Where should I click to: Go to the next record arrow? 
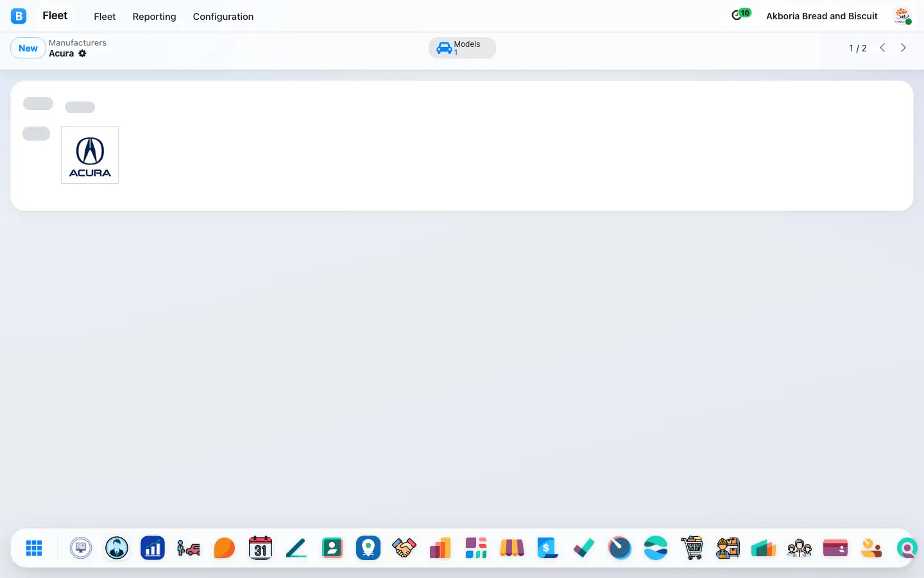click(903, 48)
